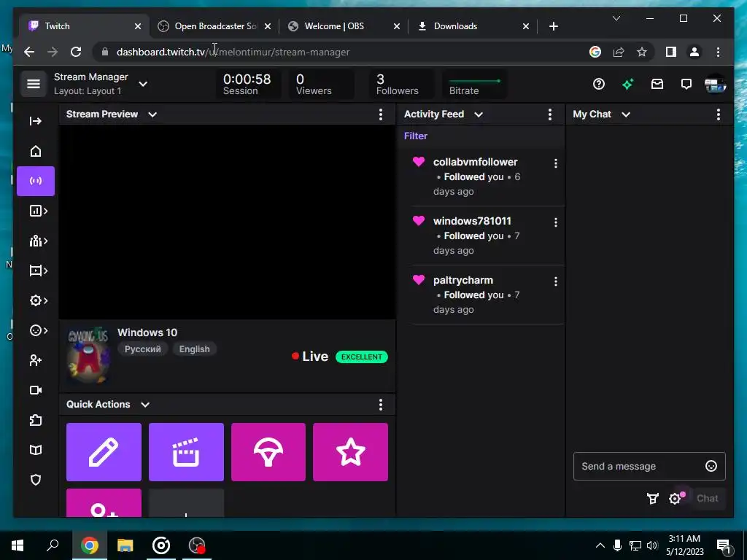Open options for windows781011 follow event
Screen dimensions: 747x560
pos(555,222)
